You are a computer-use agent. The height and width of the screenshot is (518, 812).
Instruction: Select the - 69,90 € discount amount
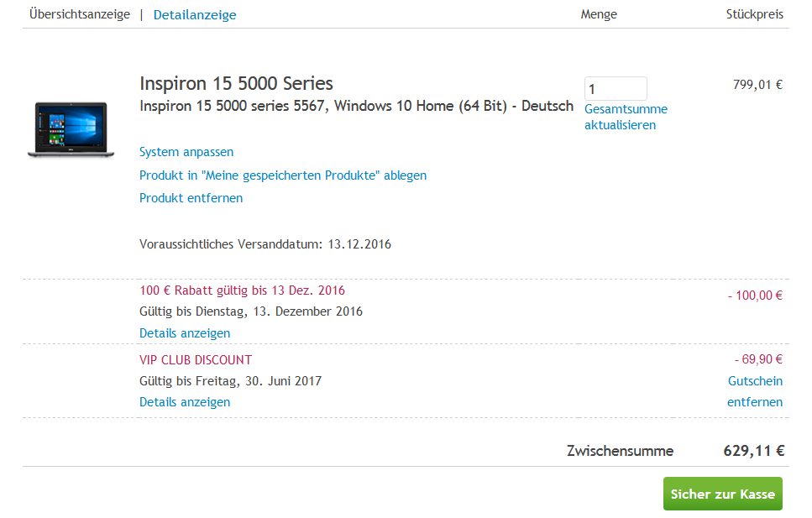pyautogui.click(x=758, y=359)
